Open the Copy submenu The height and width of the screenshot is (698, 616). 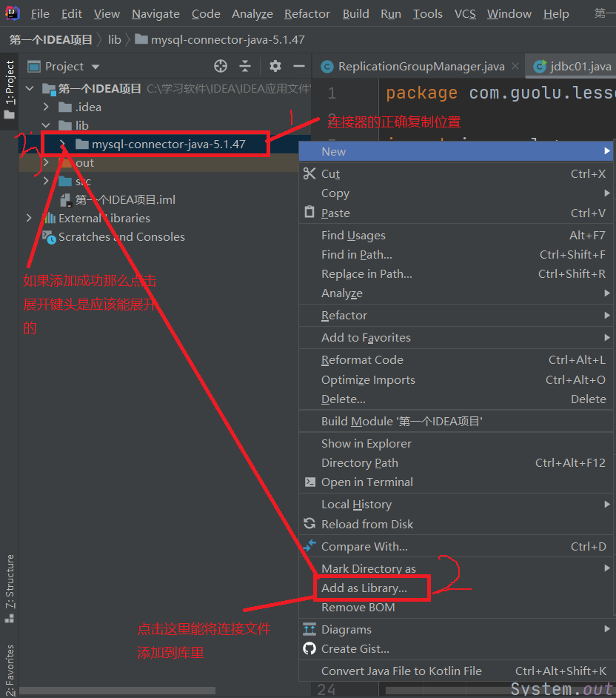click(x=456, y=193)
